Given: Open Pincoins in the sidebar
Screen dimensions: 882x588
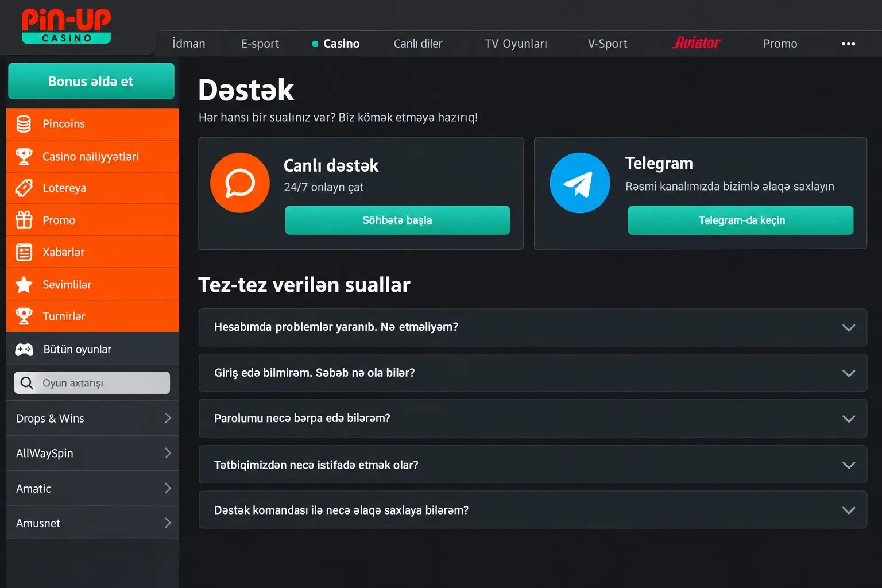Looking at the screenshot, I should pos(92,123).
